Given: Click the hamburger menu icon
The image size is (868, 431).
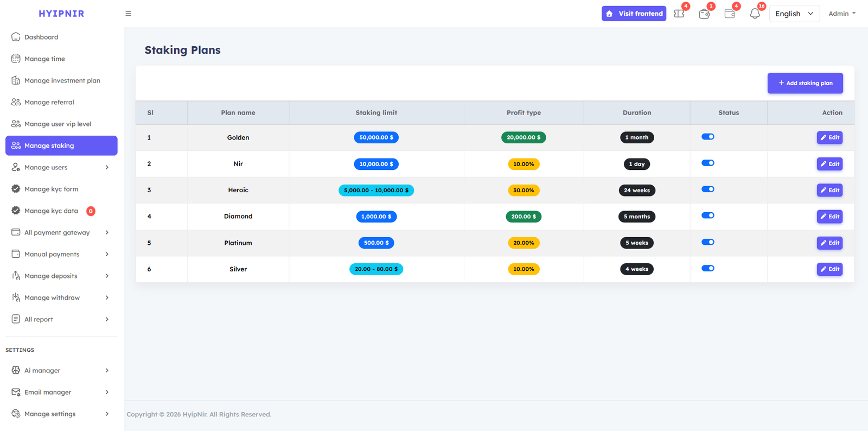Looking at the screenshot, I should (128, 14).
